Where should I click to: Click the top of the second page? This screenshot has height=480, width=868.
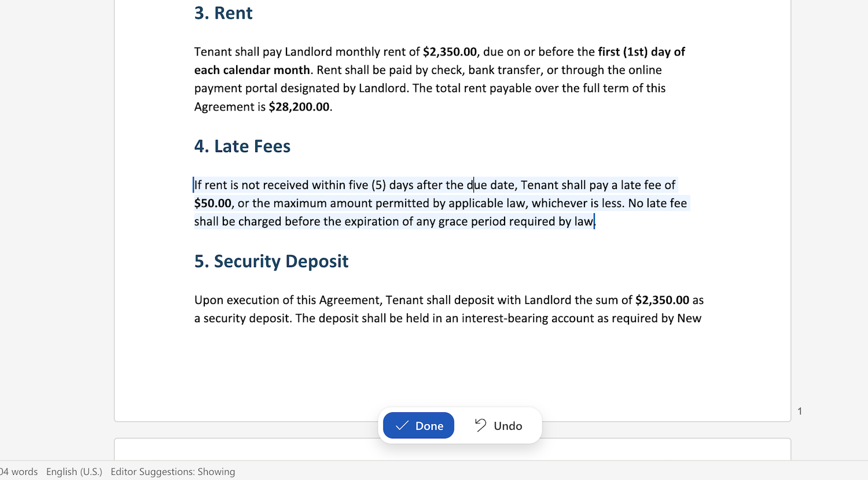(453, 449)
